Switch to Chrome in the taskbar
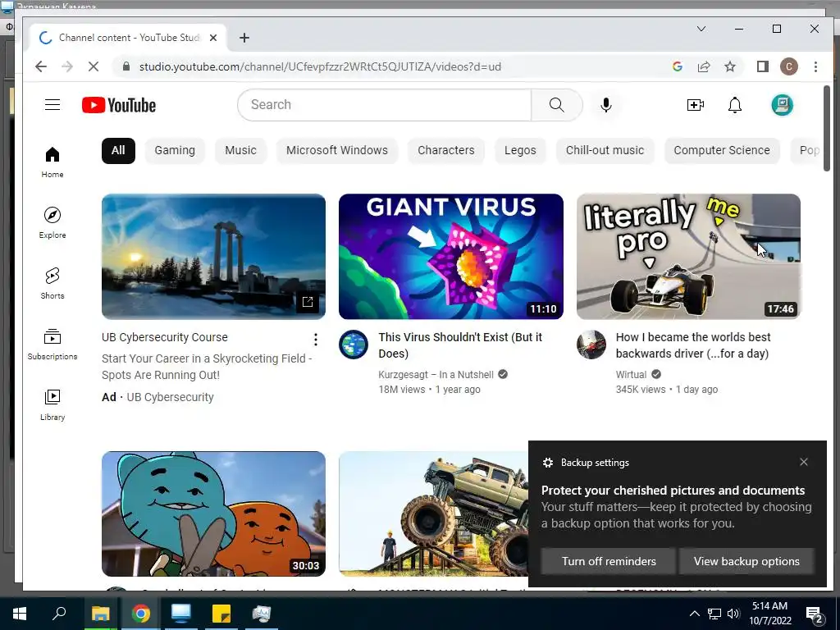This screenshot has width=840, height=630. [x=141, y=614]
